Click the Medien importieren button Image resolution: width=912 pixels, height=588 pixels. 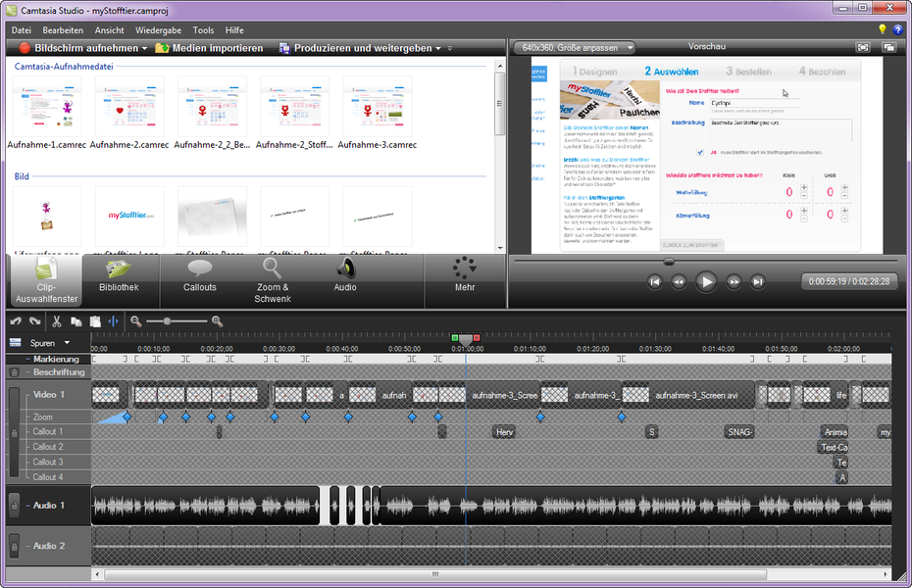tap(210, 48)
